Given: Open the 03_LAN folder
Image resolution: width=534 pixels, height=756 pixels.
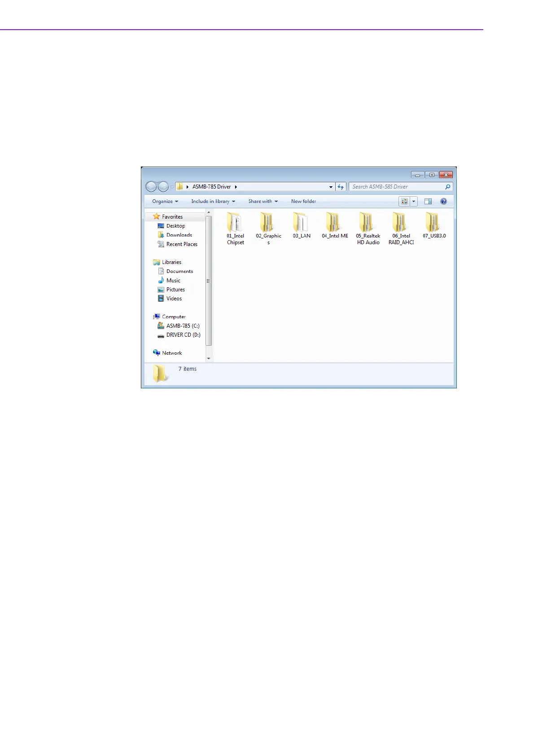Looking at the screenshot, I should (302, 225).
